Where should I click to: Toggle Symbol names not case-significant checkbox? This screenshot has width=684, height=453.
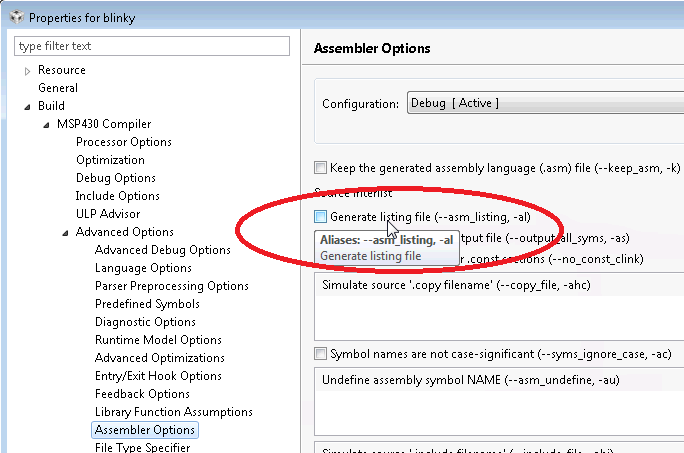tap(320, 354)
